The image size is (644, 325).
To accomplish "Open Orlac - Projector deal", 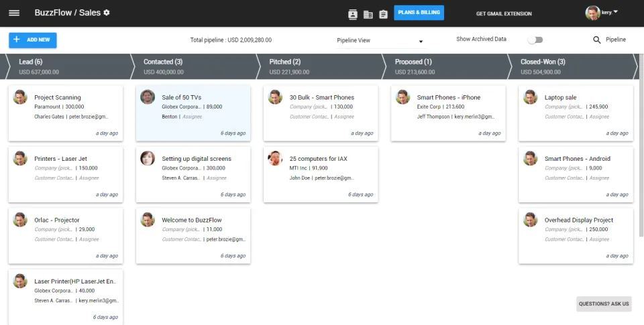I will pyautogui.click(x=57, y=220).
